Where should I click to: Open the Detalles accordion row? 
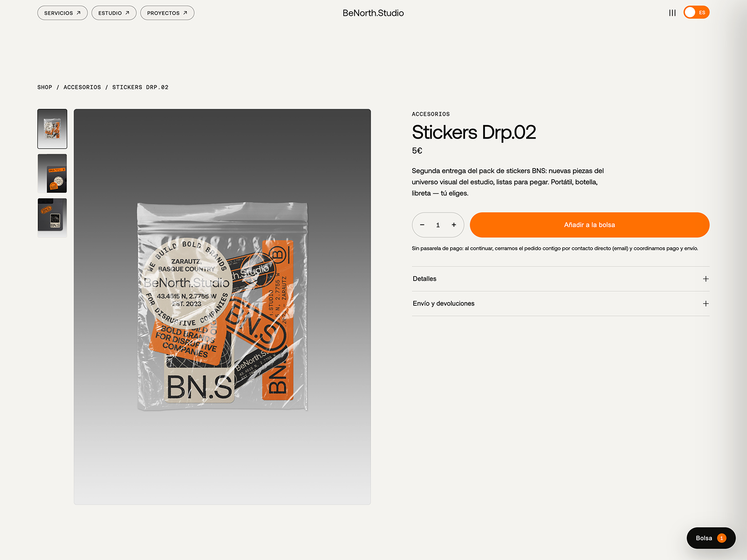pyautogui.click(x=560, y=279)
